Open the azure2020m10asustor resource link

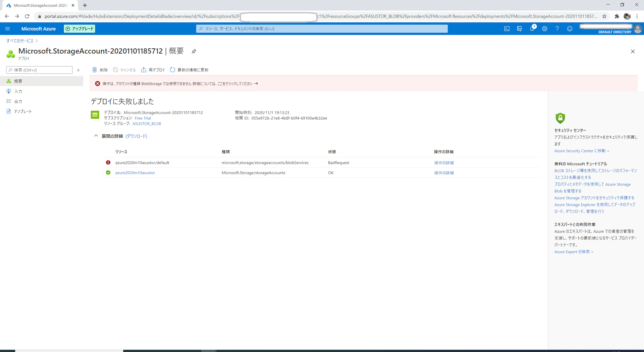tap(135, 173)
